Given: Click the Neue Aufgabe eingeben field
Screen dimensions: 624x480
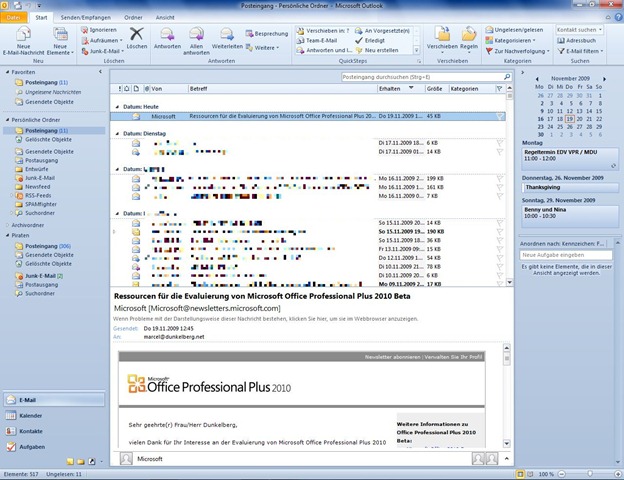Looking at the screenshot, I should point(566,255).
